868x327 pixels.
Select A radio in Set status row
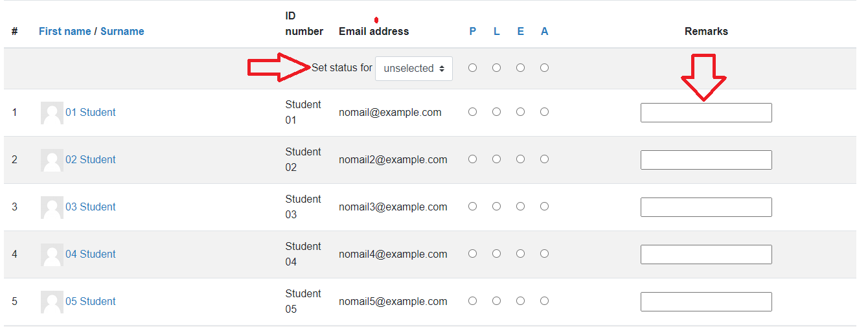pos(544,67)
